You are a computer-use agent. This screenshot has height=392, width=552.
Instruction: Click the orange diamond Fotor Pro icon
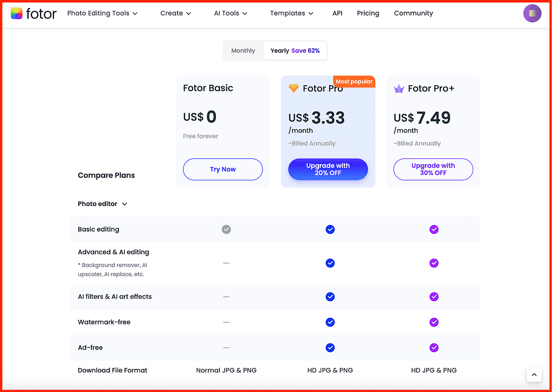tap(293, 88)
